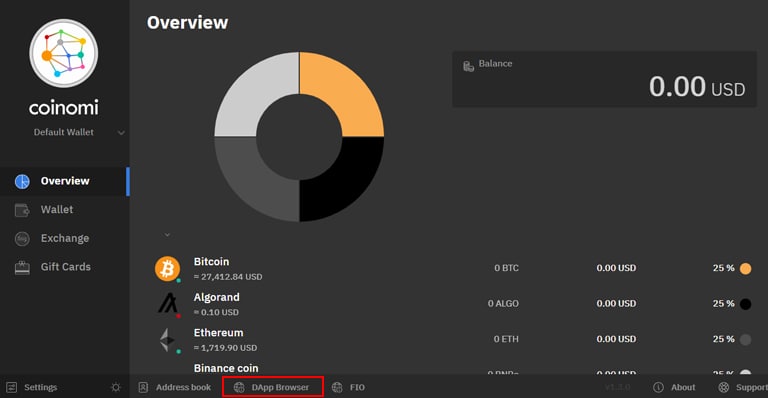Screen dimensions: 768x398
Task: Click the Balance card icon
Action: point(468,66)
